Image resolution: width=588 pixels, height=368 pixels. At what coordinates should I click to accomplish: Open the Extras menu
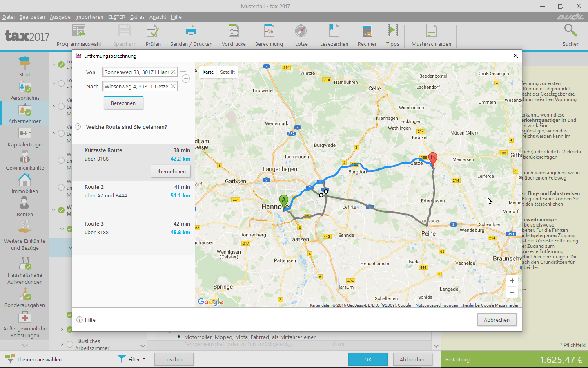tap(137, 17)
